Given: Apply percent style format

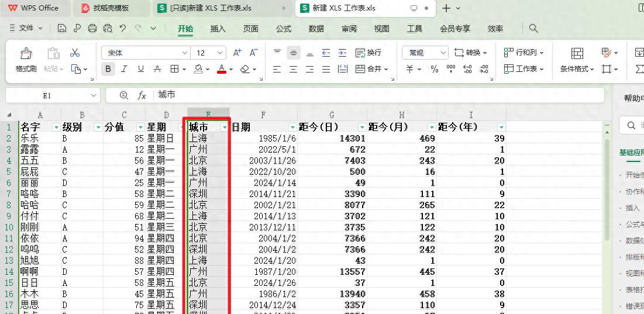Looking at the screenshot, I should 435,69.
